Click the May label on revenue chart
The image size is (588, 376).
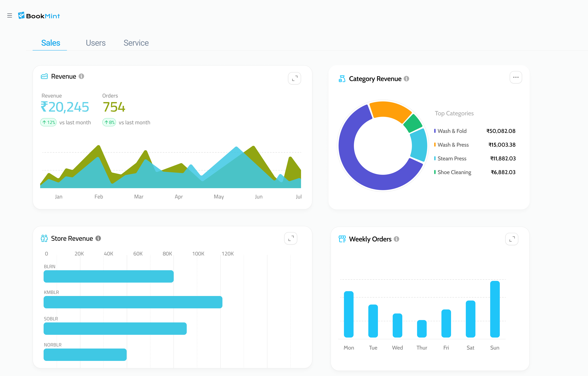pyautogui.click(x=219, y=197)
